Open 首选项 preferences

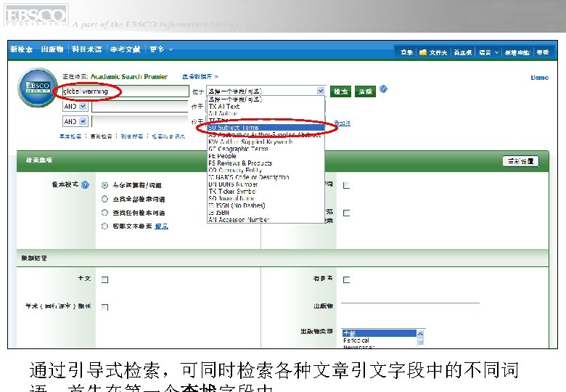(x=463, y=53)
